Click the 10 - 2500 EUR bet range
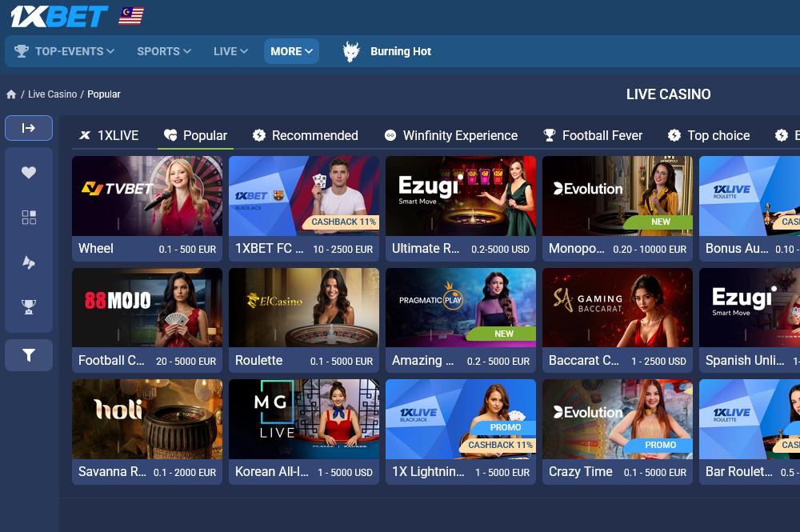The image size is (800, 532). [x=343, y=250]
